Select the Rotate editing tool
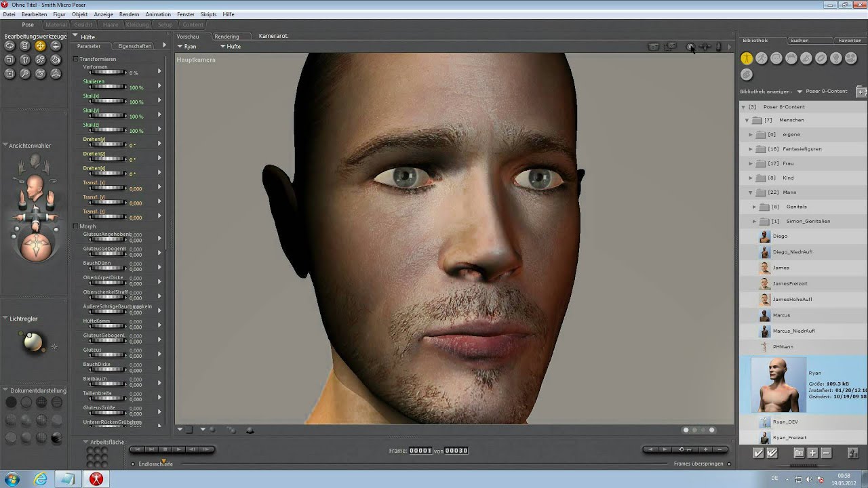Image resolution: width=868 pixels, height=488 pixels. pyautogui.click(x=9, y=46)
